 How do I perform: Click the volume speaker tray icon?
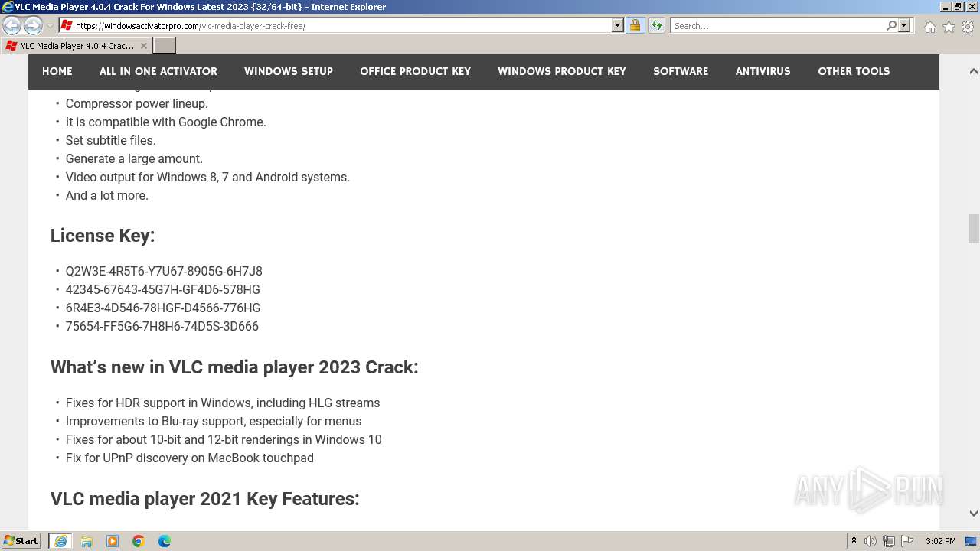click(x=871, y=541)
